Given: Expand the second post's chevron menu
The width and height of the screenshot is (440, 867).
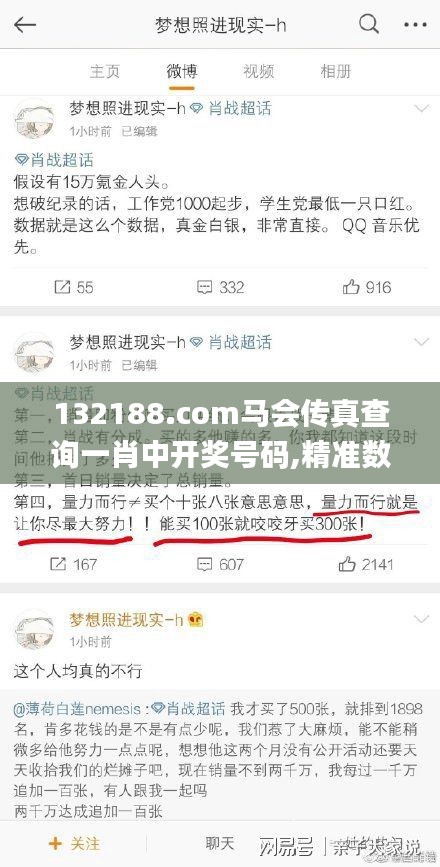Looking at the screenshot, I should [x=422, y=342].
